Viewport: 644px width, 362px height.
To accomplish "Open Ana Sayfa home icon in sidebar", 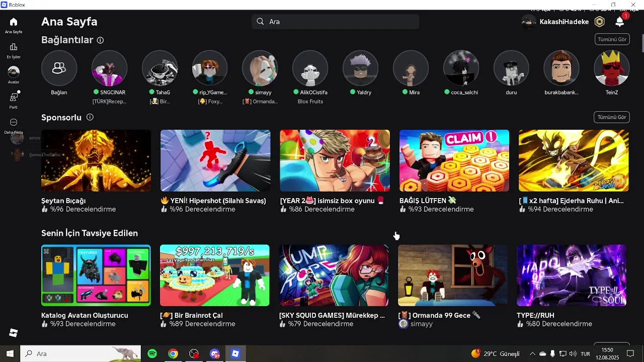I will (x=14, y=22).
